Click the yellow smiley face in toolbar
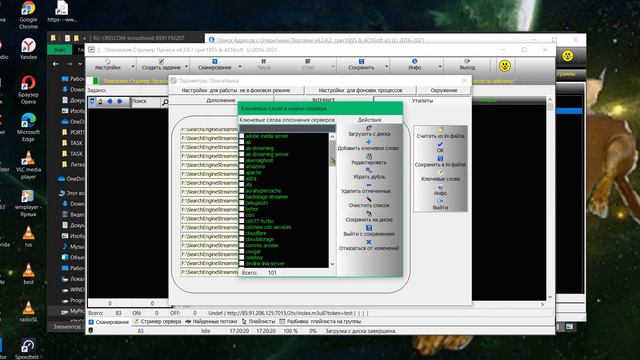This screenshot has width=640, height=360. click(x=505, y=65)
